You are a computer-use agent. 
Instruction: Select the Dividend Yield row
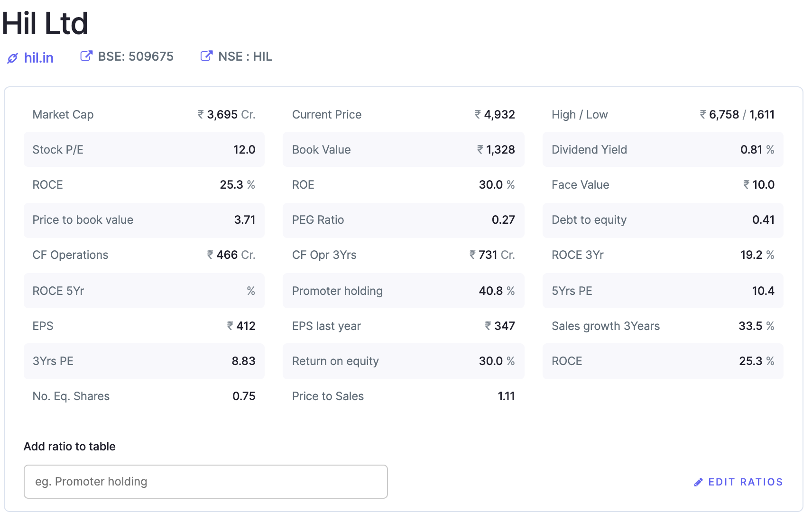tap(663, 150)
